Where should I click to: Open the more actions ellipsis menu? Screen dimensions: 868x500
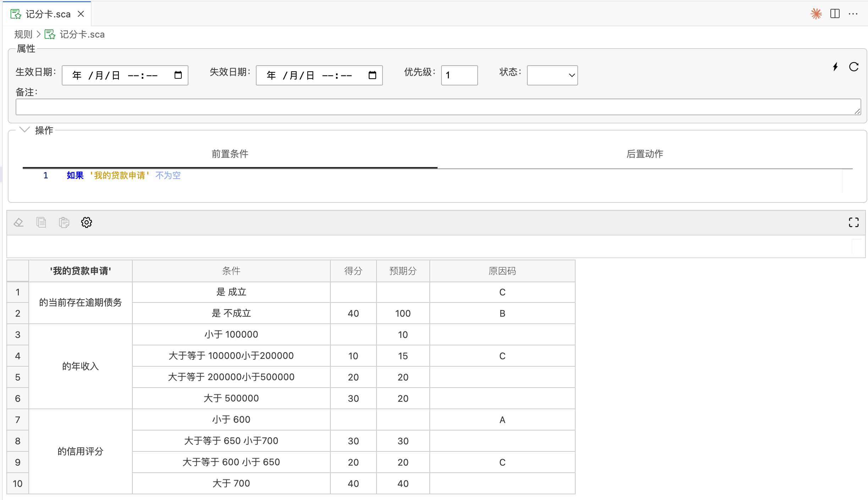tap(853, 14)
